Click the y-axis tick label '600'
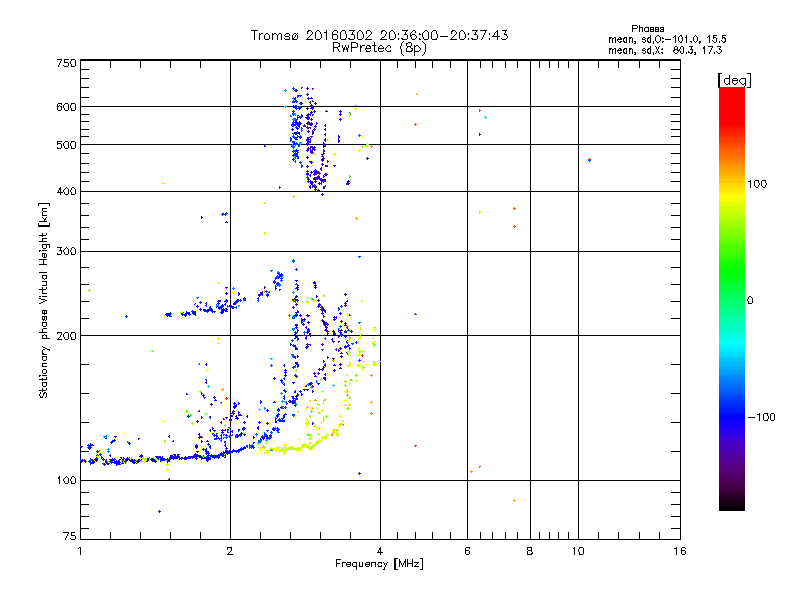 [x=66, y=107]
